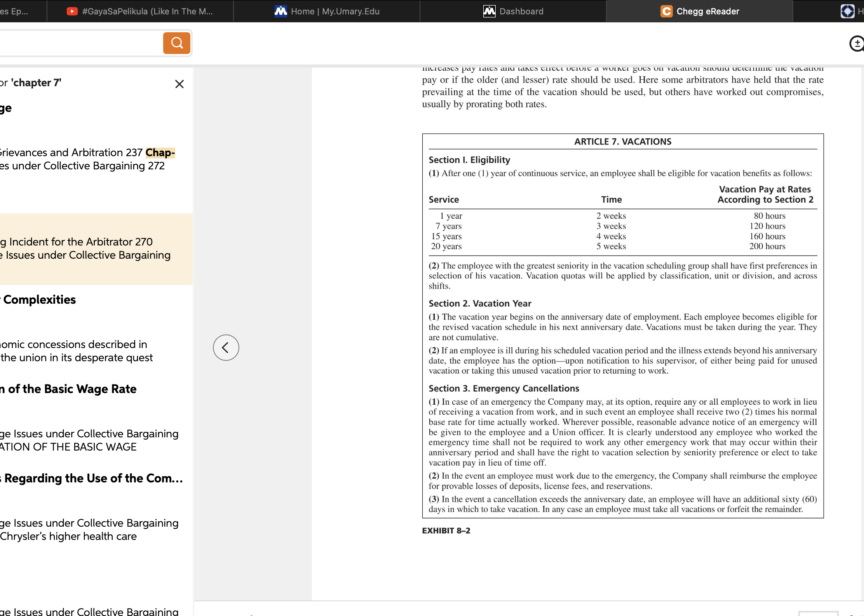The height and width of the screenshot is (616, 864).
Task: Select heading 'Regarding the Use of the Com…'
Action: (x=92, y=479)
